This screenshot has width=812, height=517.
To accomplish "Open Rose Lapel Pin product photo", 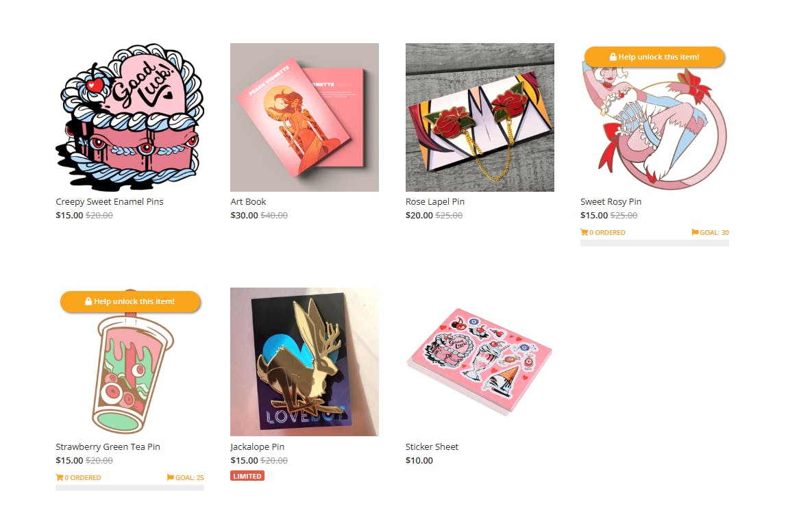I will [480, 118].
